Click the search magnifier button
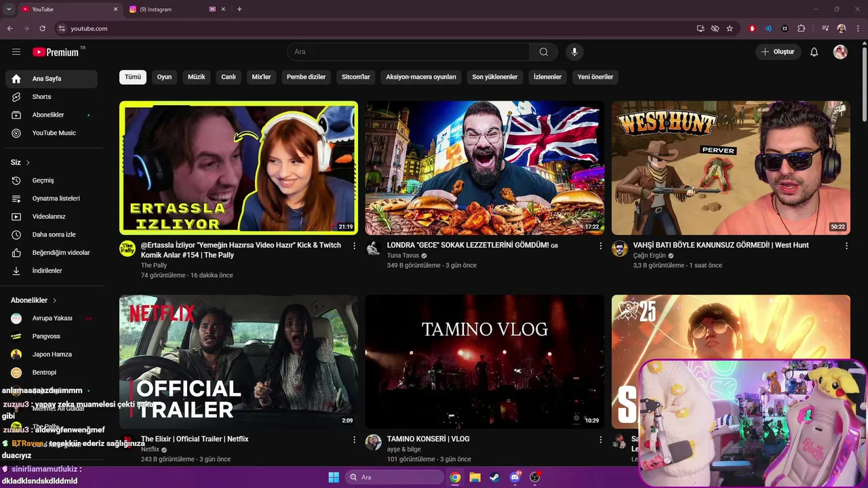Image resolution: width=868 pixels, height=488 pixels. point(544,52)
